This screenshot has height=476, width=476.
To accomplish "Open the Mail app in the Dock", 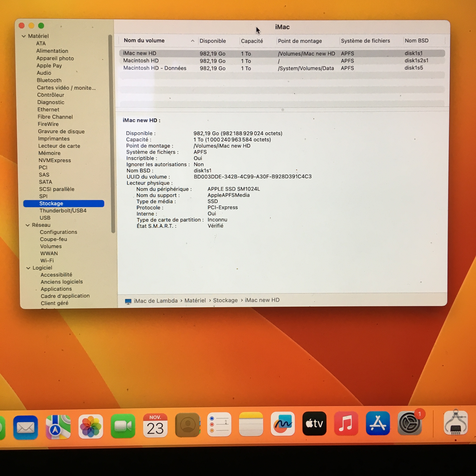I will (x=25, y=428).
